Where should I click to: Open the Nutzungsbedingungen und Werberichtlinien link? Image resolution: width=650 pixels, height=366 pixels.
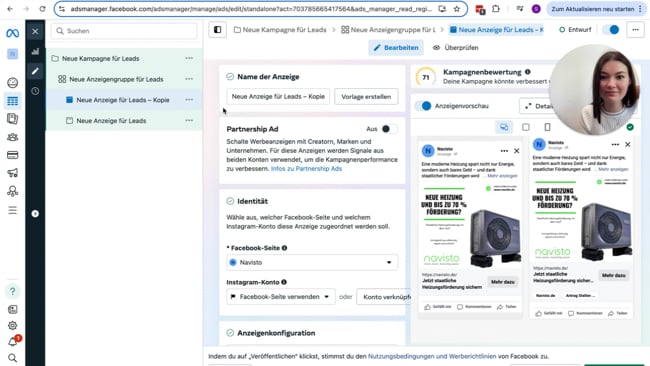pos(432,356)
